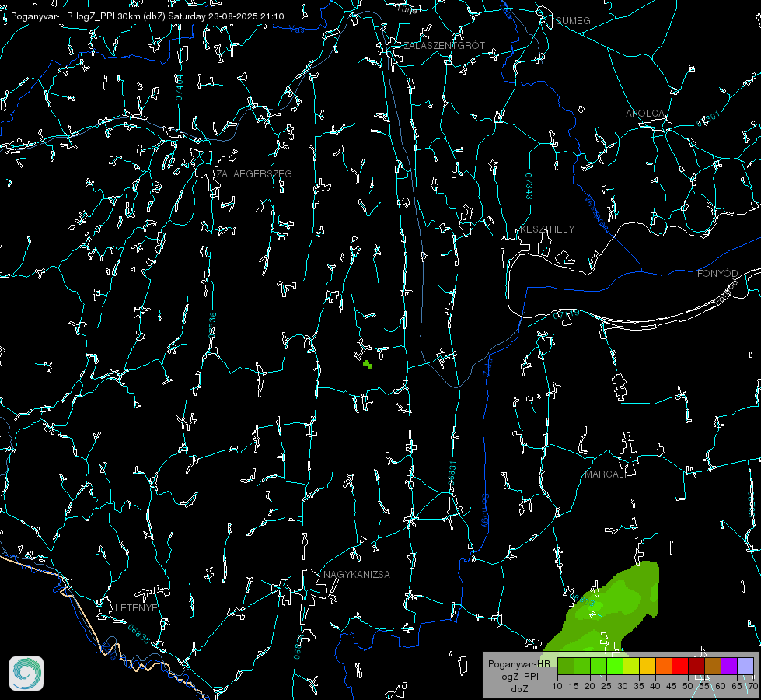Click the FONYÓD city label
Viewport: 761px width, 700px height.
[717, 274]
